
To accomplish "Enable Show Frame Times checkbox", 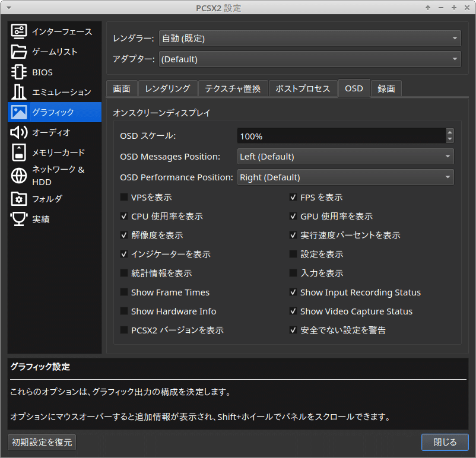I will click(124, 292).
